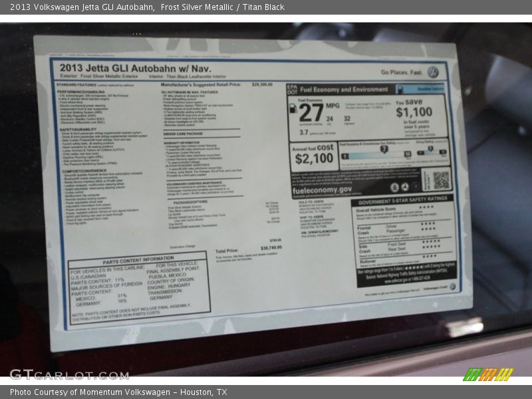Click the small Volkswagen Credit logo at sticker bottom
The image size is (532, 399).
[x=452, y=287]
